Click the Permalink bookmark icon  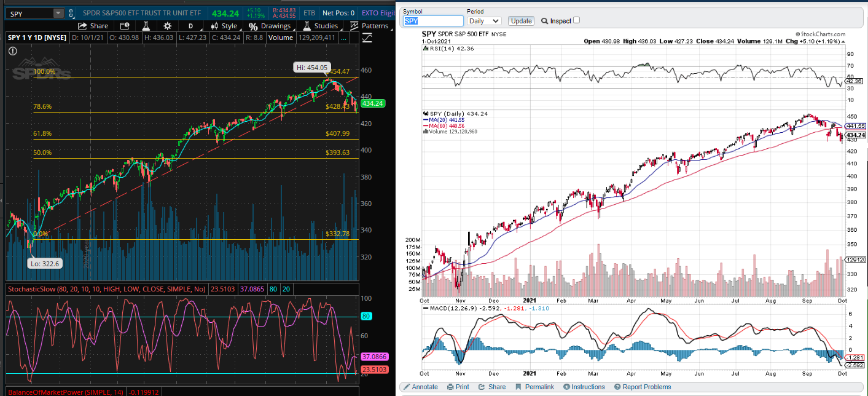point(518,387)
